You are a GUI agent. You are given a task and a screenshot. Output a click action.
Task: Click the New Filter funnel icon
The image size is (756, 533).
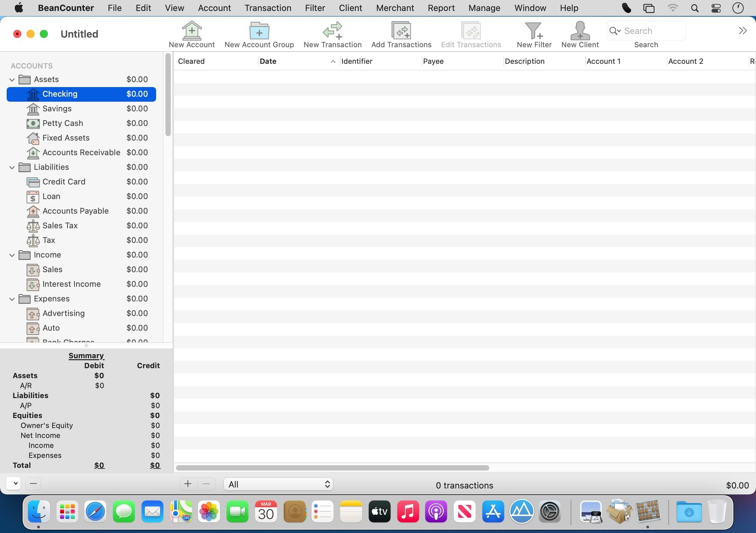click(533, 31)
